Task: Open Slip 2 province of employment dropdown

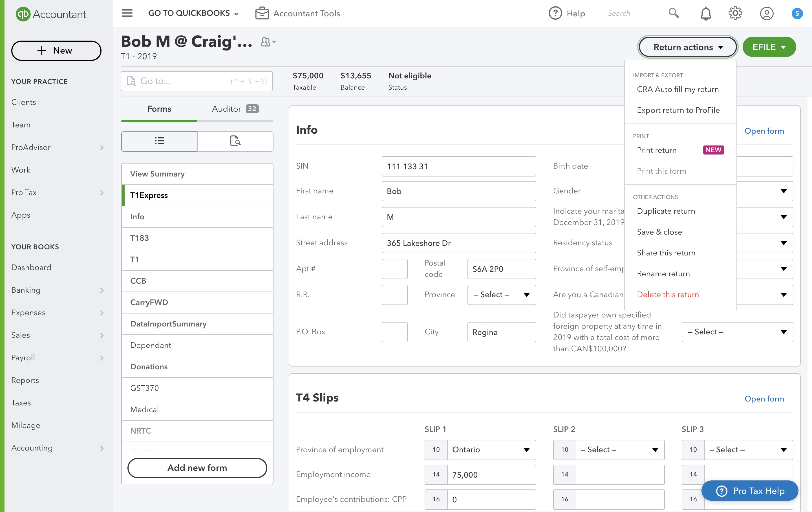Action: coord(620,450)
